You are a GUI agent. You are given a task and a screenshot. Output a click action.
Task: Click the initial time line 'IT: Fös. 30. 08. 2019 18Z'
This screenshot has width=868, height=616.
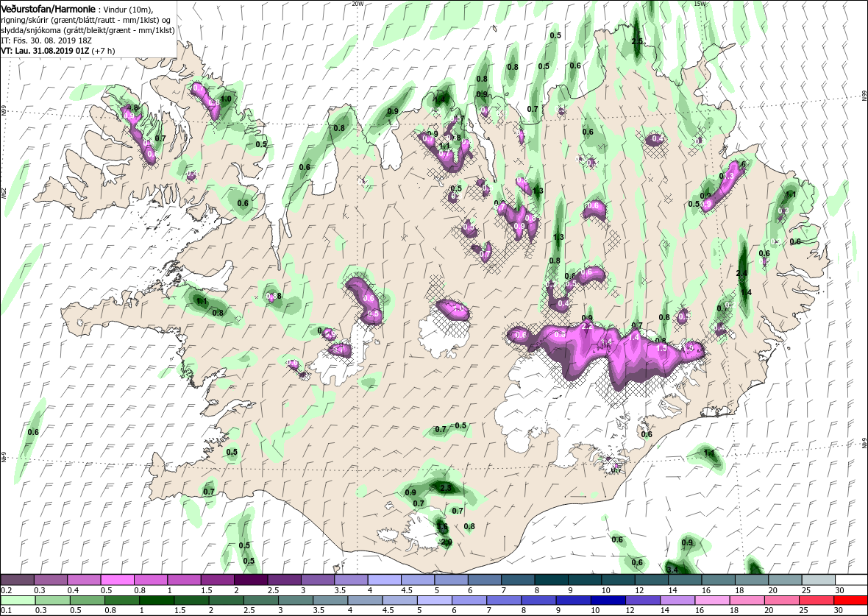[x=45, y=40]
